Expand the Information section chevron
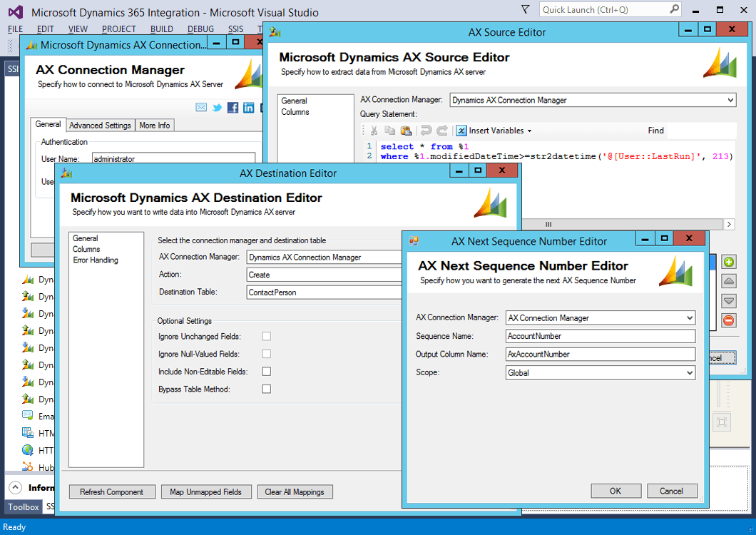 (16, 487)
